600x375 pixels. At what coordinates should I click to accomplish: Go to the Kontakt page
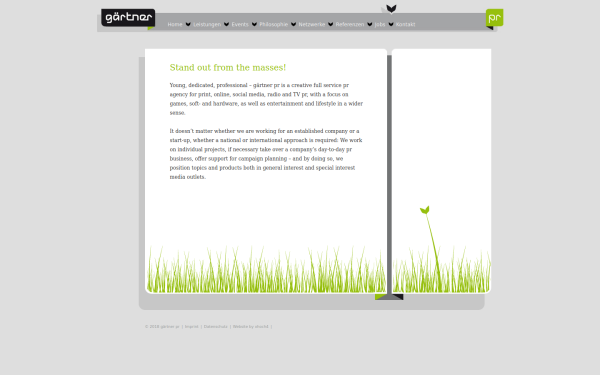(405, 24)
